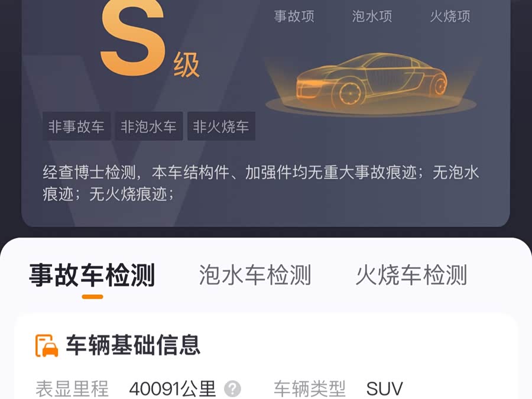532x399 pixels.
Task: Click the 级 character beside the S
Action: point(186,65)
